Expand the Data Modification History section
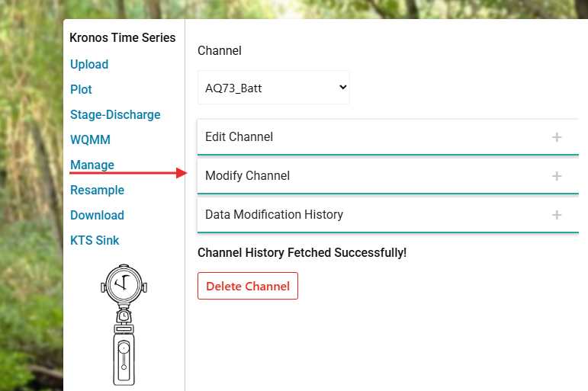 pyautogui.click(x=275, y=215)
